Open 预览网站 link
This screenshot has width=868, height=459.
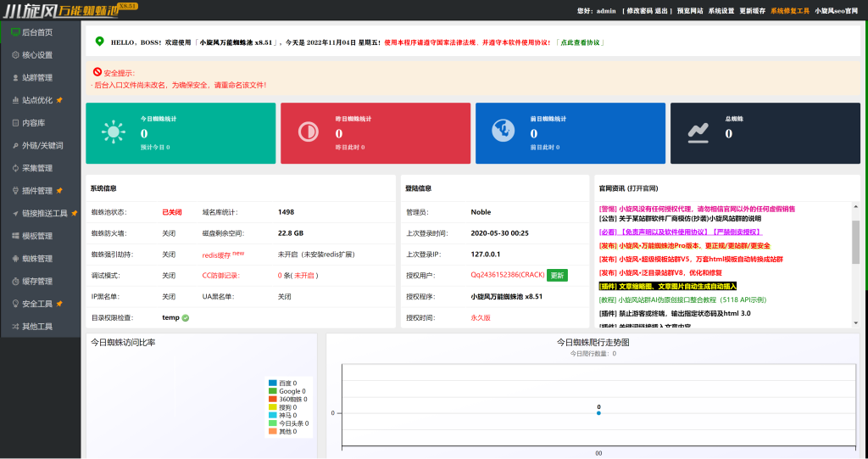pos(690,10)
